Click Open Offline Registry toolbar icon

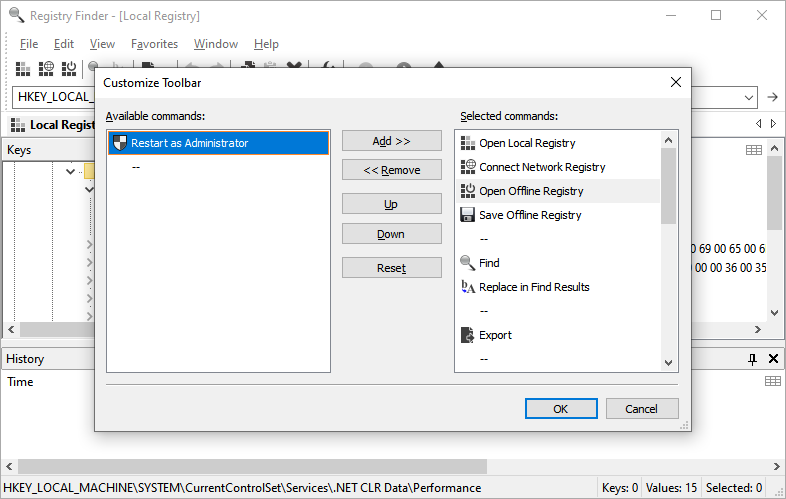[x=69, y=68]
